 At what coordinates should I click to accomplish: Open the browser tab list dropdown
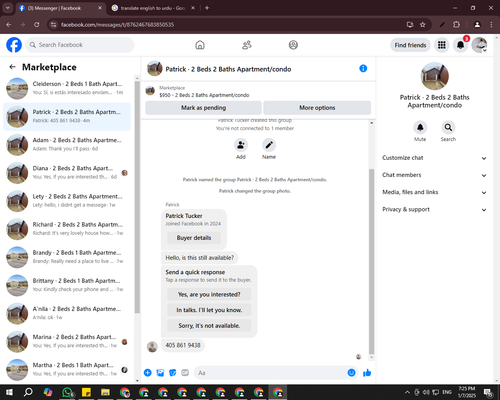7,8
